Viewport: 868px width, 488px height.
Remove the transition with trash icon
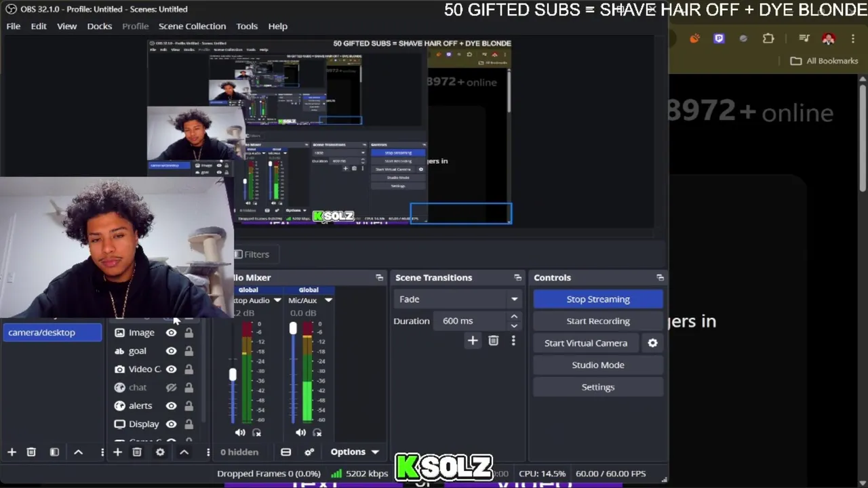pyautogui.click(x=494, y=341)
